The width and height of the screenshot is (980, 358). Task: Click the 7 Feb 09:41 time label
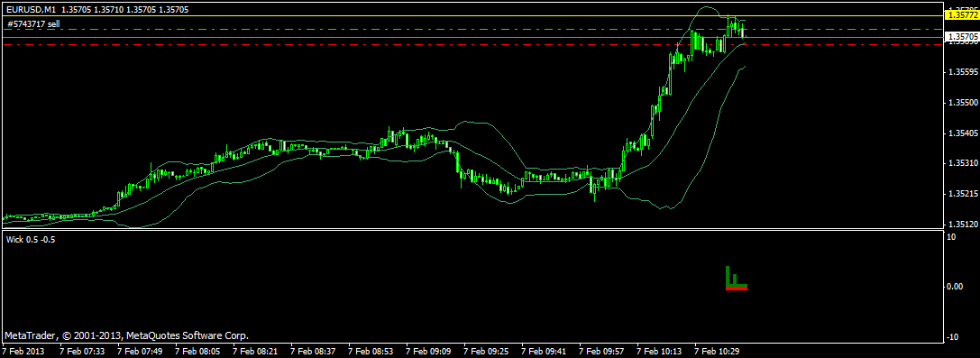tap(544, 352)
